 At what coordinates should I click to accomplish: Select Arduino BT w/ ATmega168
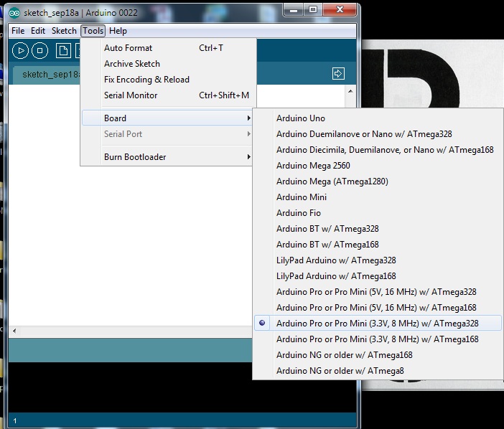378,245
